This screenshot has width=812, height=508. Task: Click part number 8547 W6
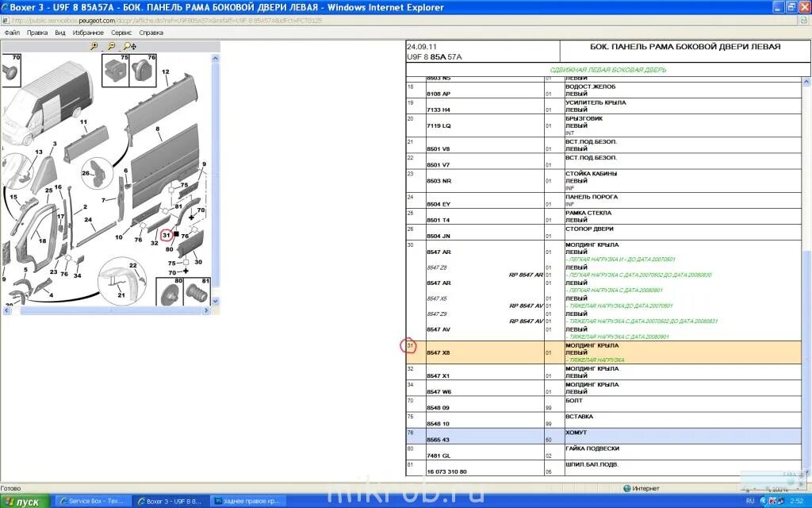click(439, 392)
